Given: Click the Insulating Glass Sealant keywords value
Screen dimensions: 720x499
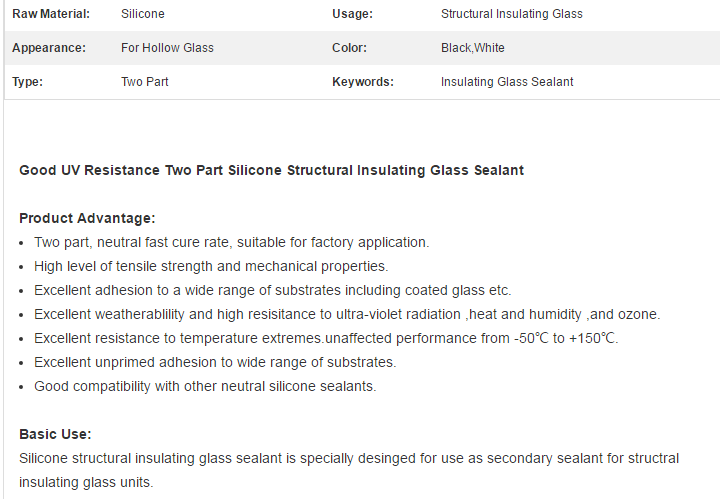Looking at the screenshot, I should (507, 82).
